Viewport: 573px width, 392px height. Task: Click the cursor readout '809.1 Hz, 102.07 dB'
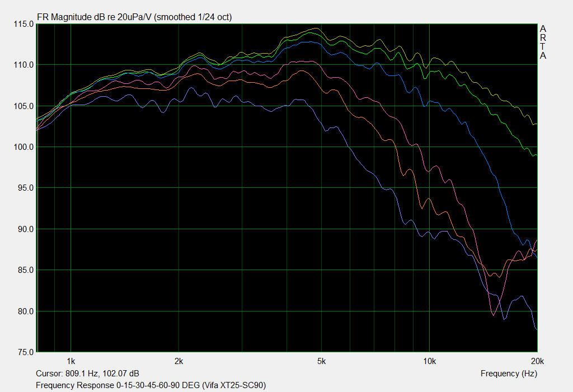tap(102, 374)
